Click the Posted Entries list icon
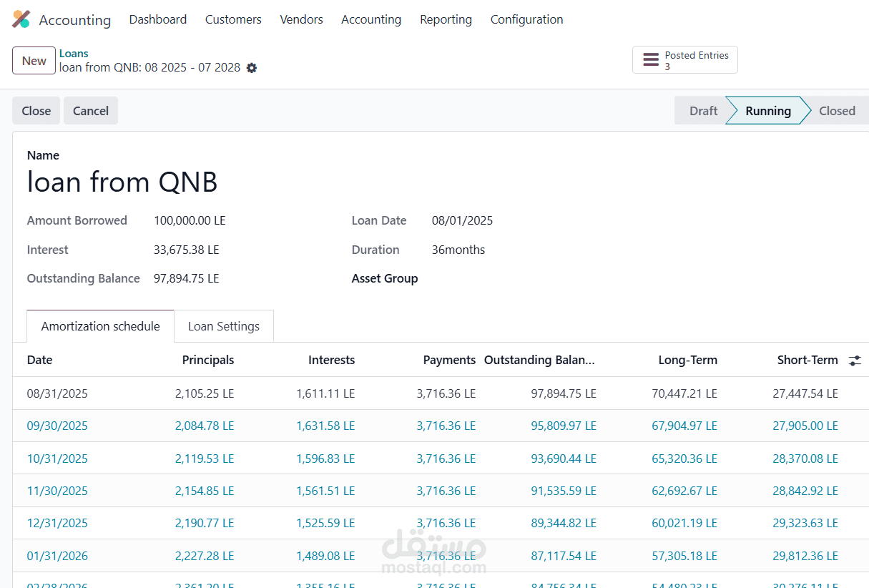The image size is (869, 588). 651,60
